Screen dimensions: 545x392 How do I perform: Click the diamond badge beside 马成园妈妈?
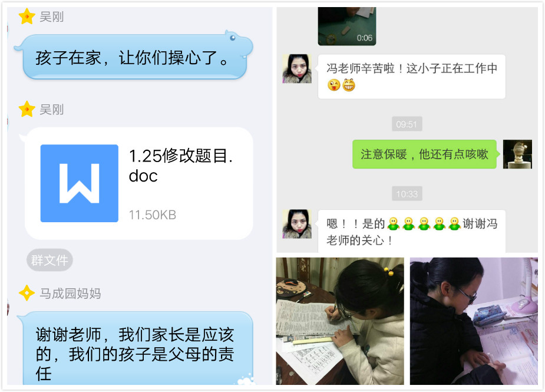[x=27, y=293]
